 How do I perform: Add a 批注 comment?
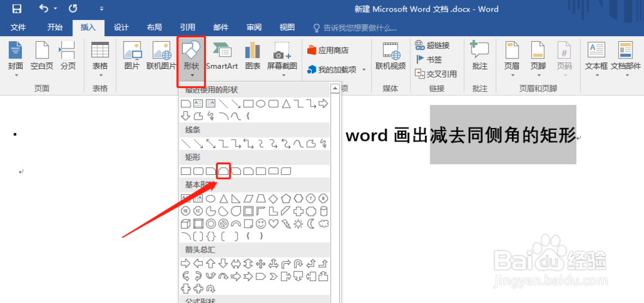480,56
